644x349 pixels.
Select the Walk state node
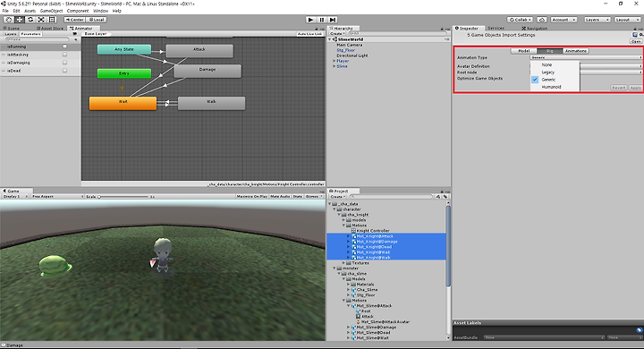211,103
